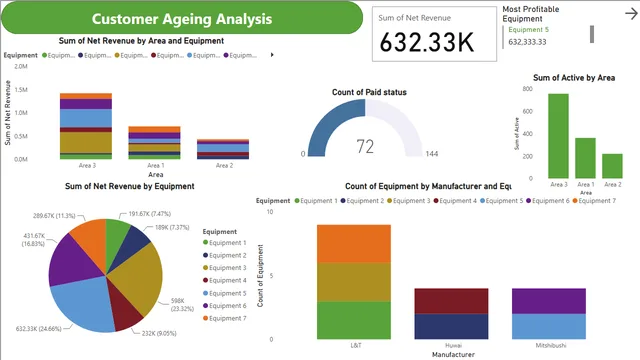Select Equipment 4 in pie chart legend
The image size is (640, 360).
(224, 280)
